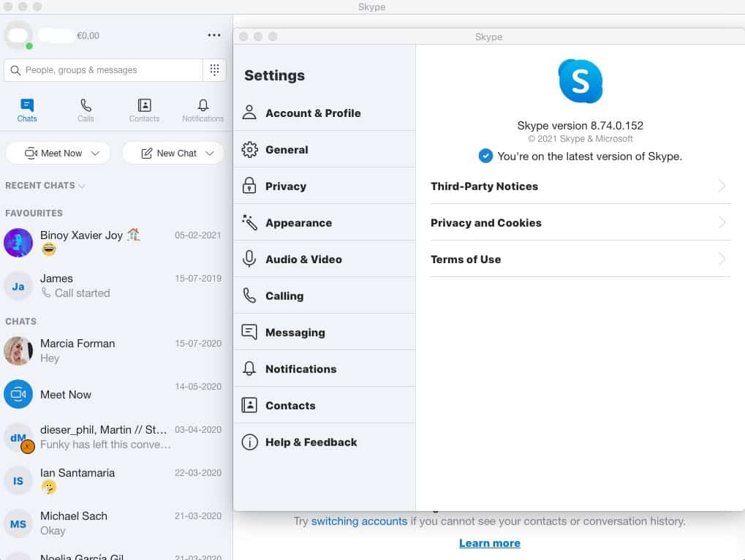The image size is (745, 560).
Task: Switch to the Notifications tab
Action: (x=203, y=110)
